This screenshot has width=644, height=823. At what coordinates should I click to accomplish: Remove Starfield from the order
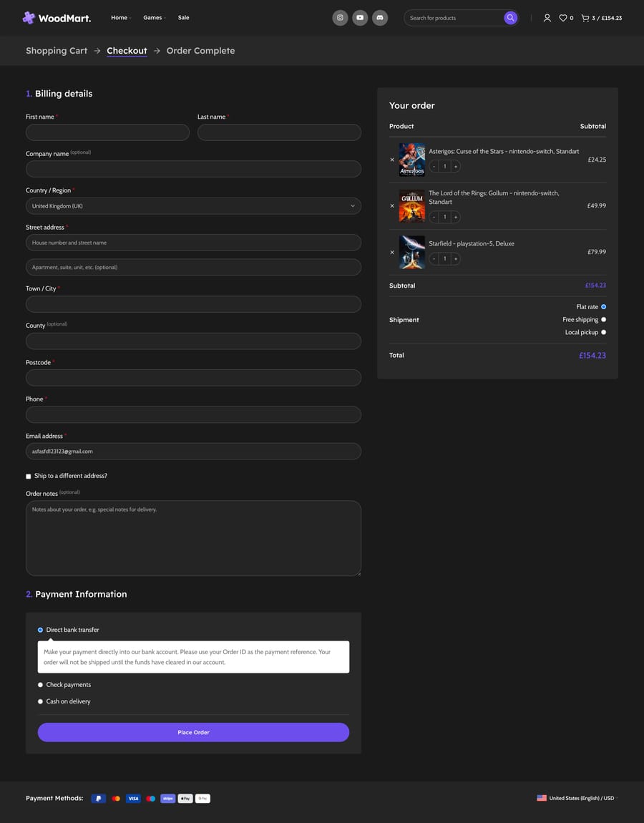[x=392, y=252]
